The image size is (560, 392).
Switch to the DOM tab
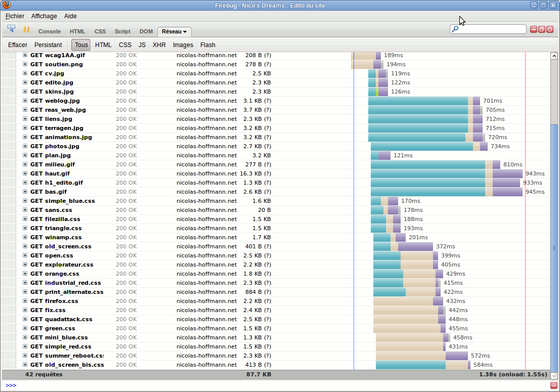[146, 31]
